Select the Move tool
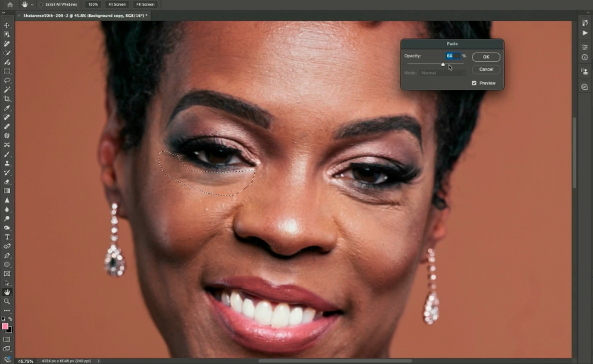Image resolution: width=593 pixels, height=364 pixels. click(7, 25)
